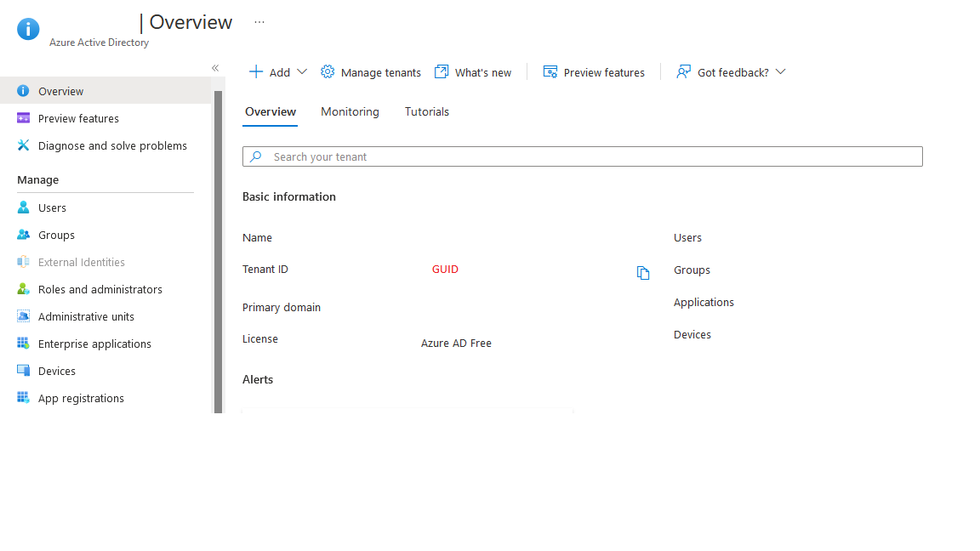
Task: Click the Applications label in Basic information
Action: coord(704,303)
